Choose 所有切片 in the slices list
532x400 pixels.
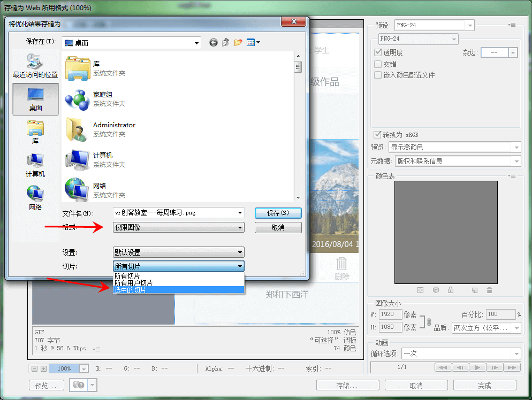click(x=178, y=276)
